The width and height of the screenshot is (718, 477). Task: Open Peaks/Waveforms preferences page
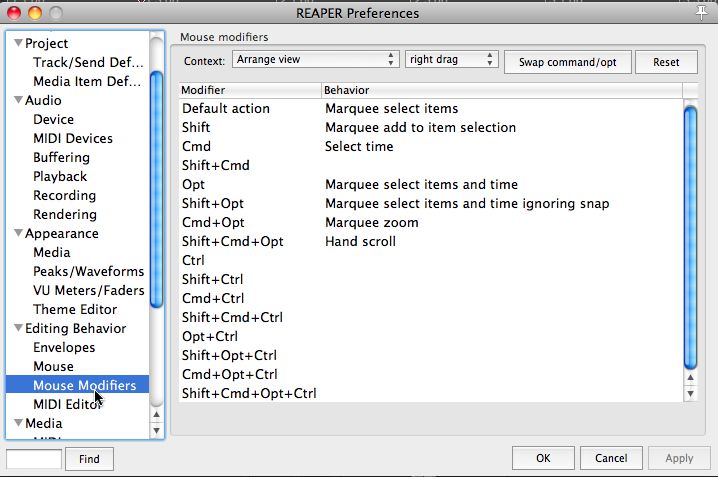88,271
